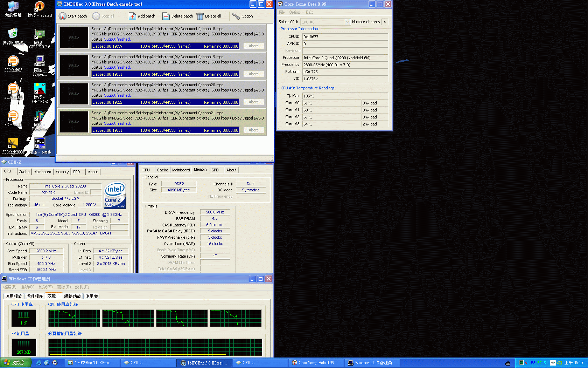Click the Tj. Max value 105°C

tap(345, 96)
